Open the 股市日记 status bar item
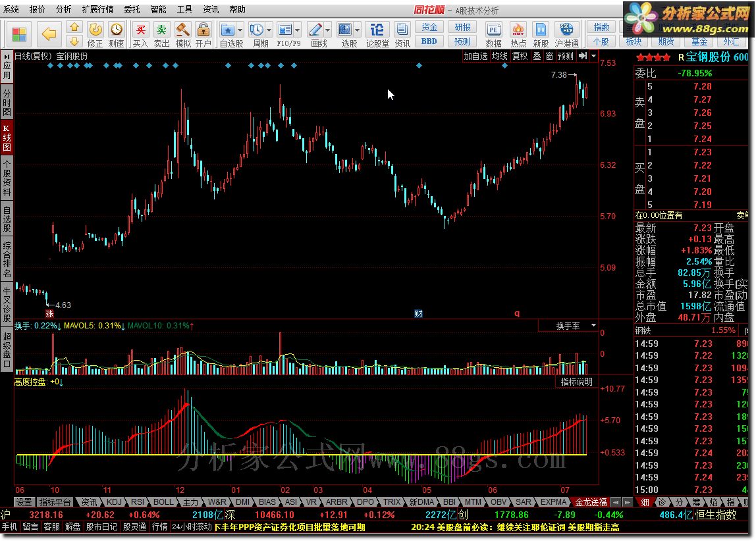Image resolution: width=756 pixels, height=541 pixels. pos(101,527)
